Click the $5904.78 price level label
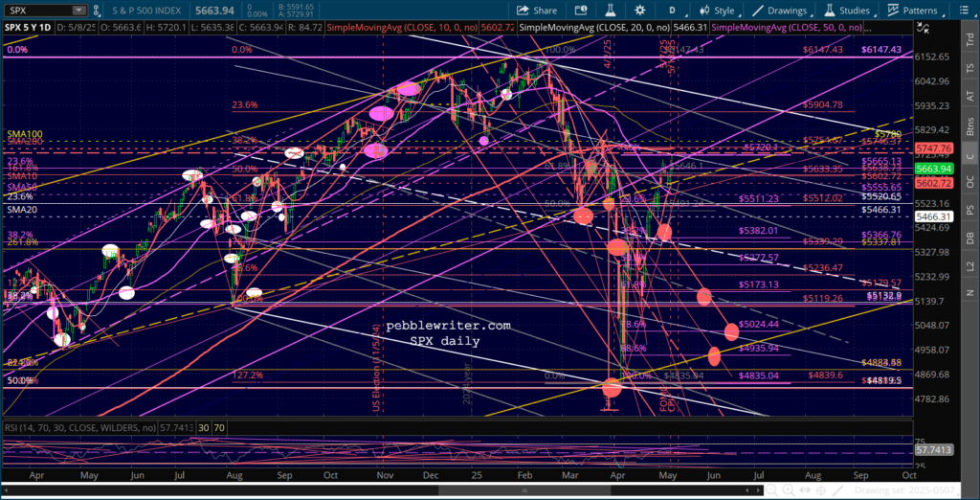The height and width of the screenshot is (500, 980). [823, 104]
